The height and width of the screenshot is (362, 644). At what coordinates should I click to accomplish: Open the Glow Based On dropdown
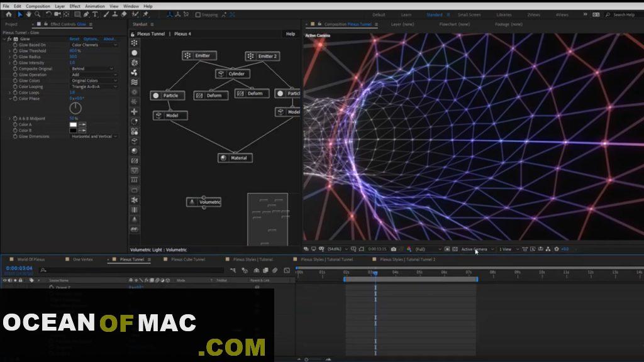click(x=93, y=45)
